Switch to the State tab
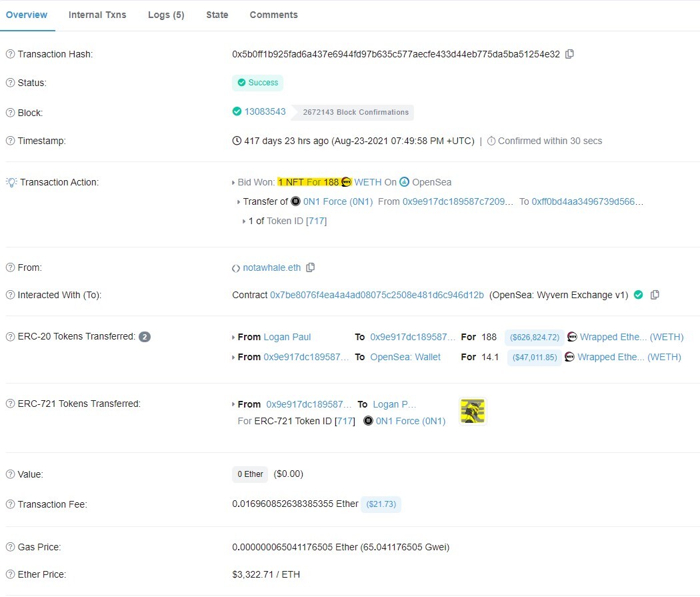Image resolution: width=700 pixels, height=597 pixels. (217, 15)
